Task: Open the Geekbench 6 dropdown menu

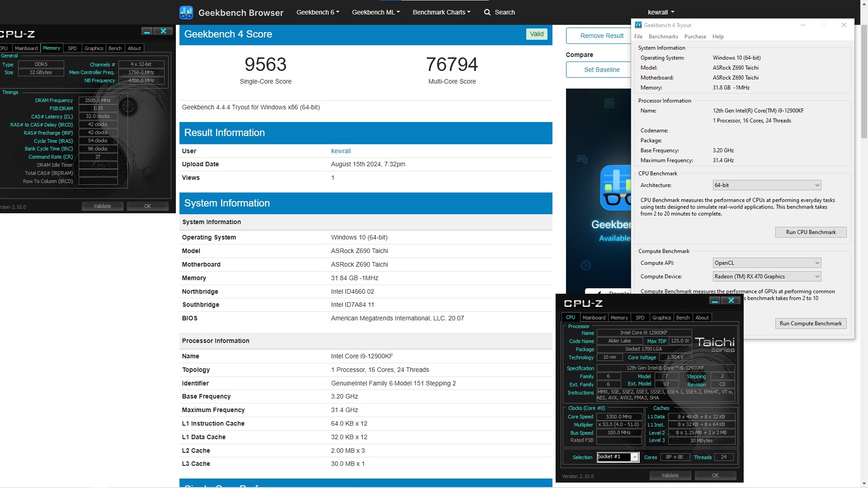Action: point(318,12)
